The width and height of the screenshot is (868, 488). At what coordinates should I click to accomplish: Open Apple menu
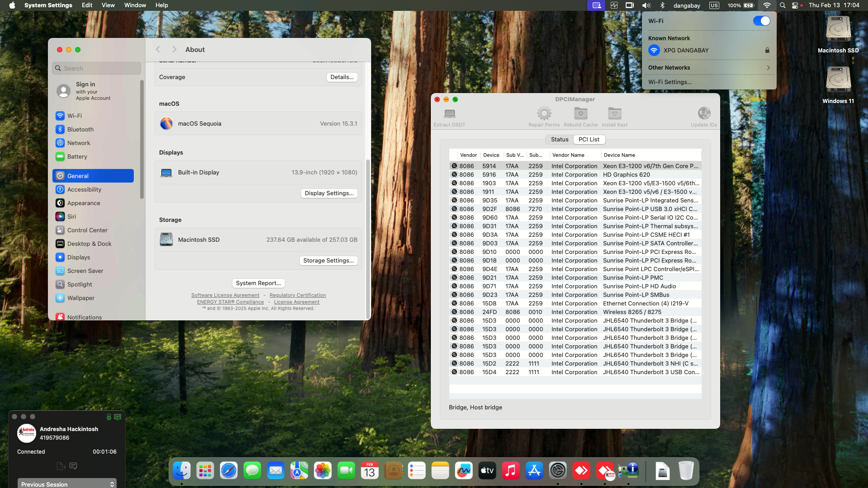[12, 5]
